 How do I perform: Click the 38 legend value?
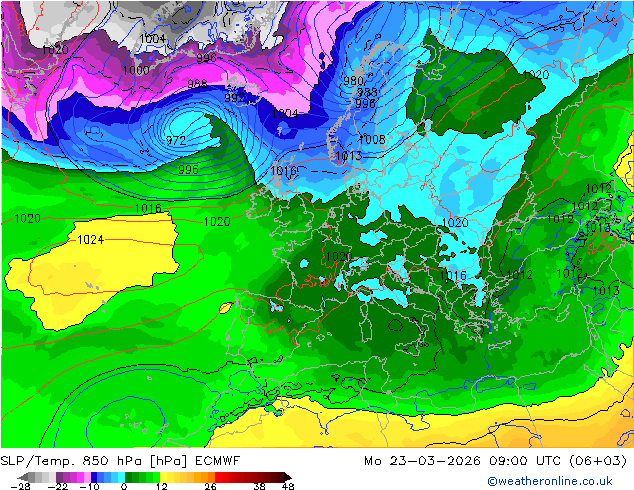(x=260, y=486)
